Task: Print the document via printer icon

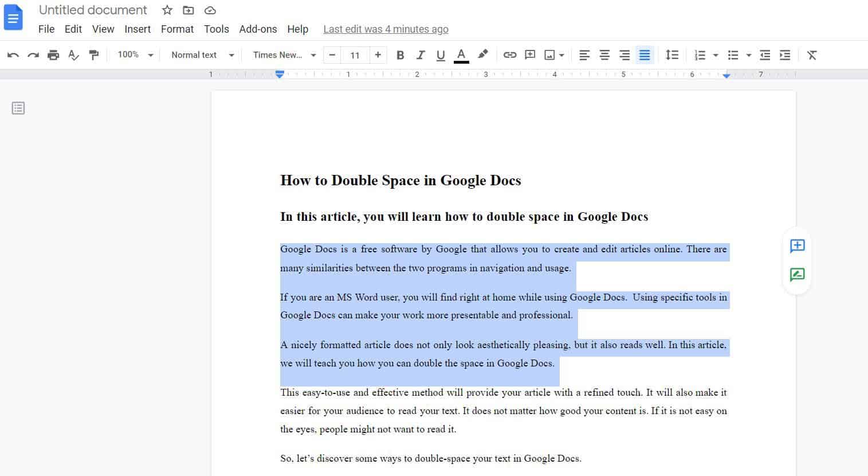Action: pos(53,55)
